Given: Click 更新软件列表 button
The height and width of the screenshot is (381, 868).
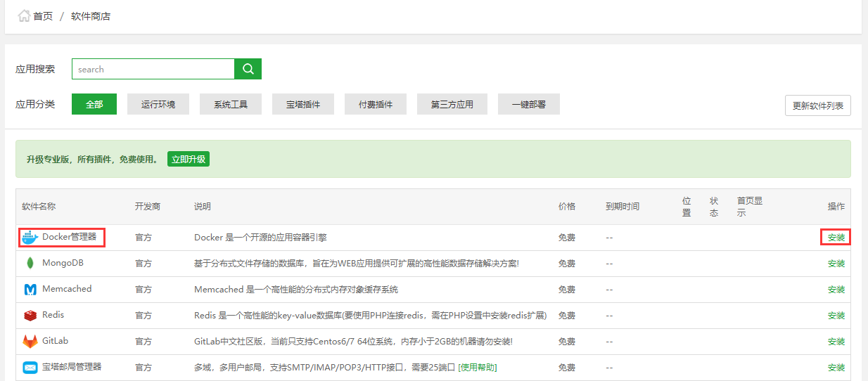Looking at the screenshot, I should 818,105.
